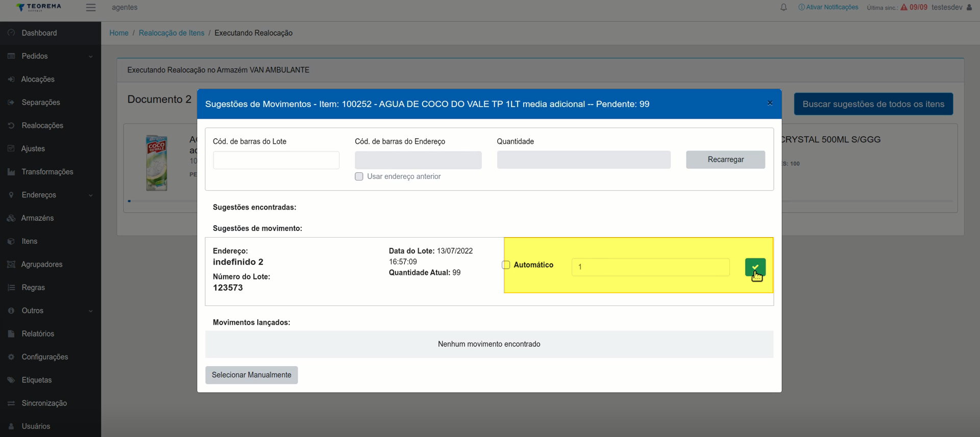The width and height of the screenshot is (980, 437).
Task: Click 'indefinido 2' address text
Action: [x=238, y=262]
